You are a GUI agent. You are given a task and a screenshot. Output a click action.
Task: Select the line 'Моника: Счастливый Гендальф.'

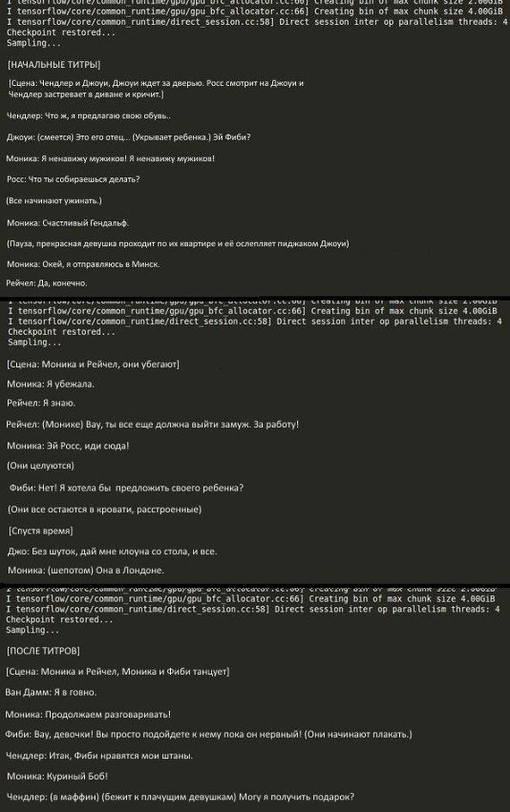click(68, 223)
